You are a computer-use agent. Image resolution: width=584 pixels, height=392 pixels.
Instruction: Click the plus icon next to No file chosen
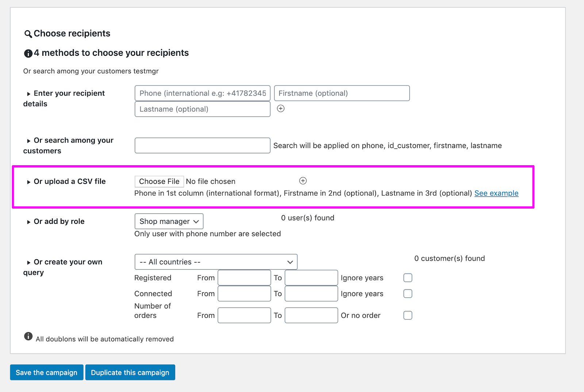[x=303, y=181]
